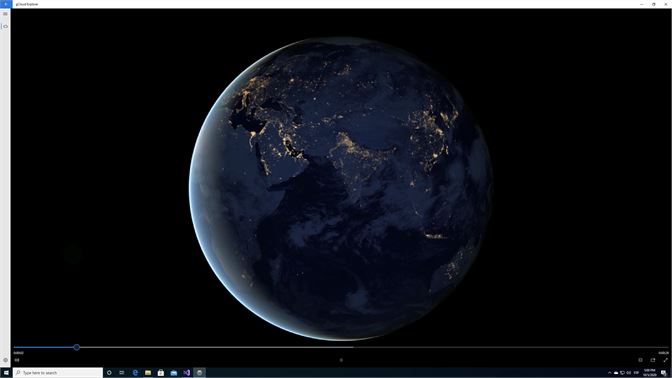Click the total duration label on the timeline
672x378 pixels.
point(664,353)
